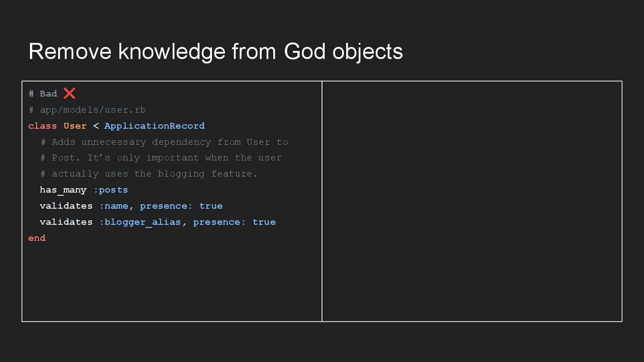
Task: Click the word Bad in comment
Action: point(48,94)
